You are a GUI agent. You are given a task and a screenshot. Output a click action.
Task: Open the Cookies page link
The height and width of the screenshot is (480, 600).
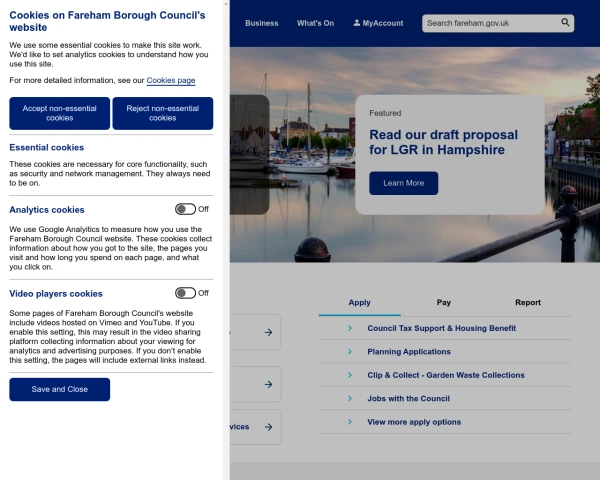(171, 80)
